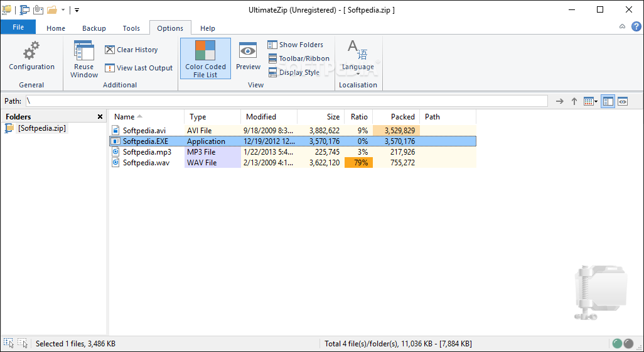
Task: Click the blue clamp window quick-access icon
Action: click(24, 9)
